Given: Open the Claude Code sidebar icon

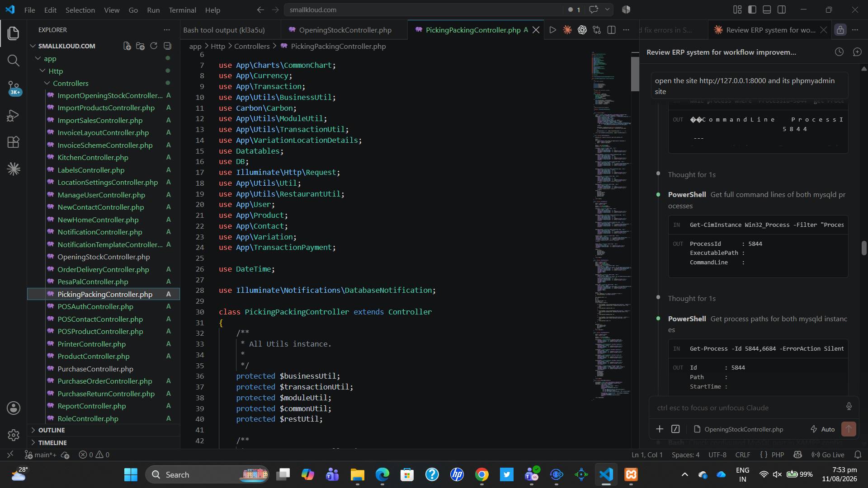Looking at the screenshot, I should point(14,169).
